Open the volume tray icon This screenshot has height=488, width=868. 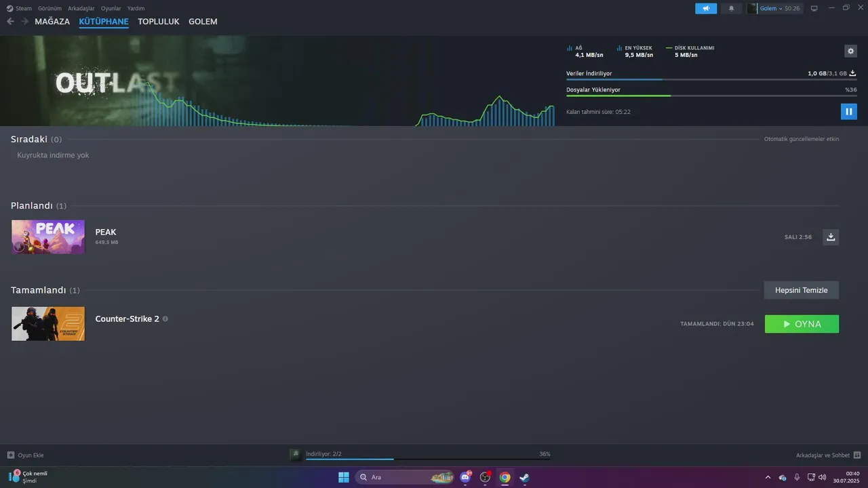[x=822, y=477]
